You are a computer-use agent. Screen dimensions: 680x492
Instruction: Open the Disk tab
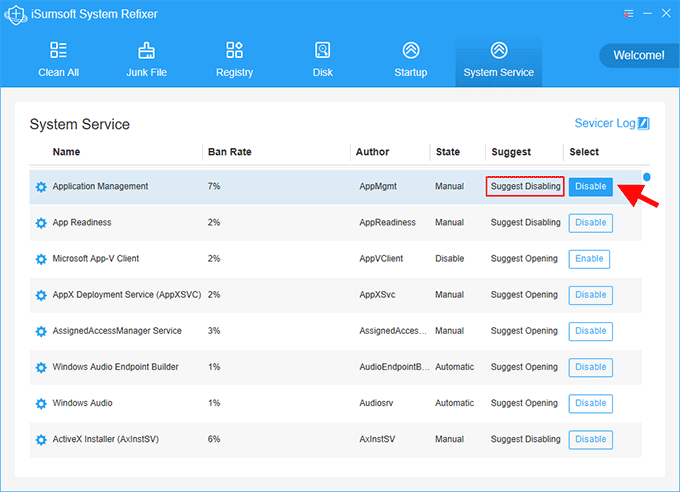tap(323, 60)
